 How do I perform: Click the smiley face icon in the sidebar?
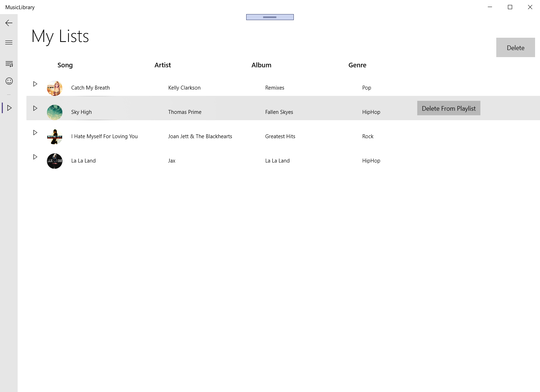[x=8, y=81]
